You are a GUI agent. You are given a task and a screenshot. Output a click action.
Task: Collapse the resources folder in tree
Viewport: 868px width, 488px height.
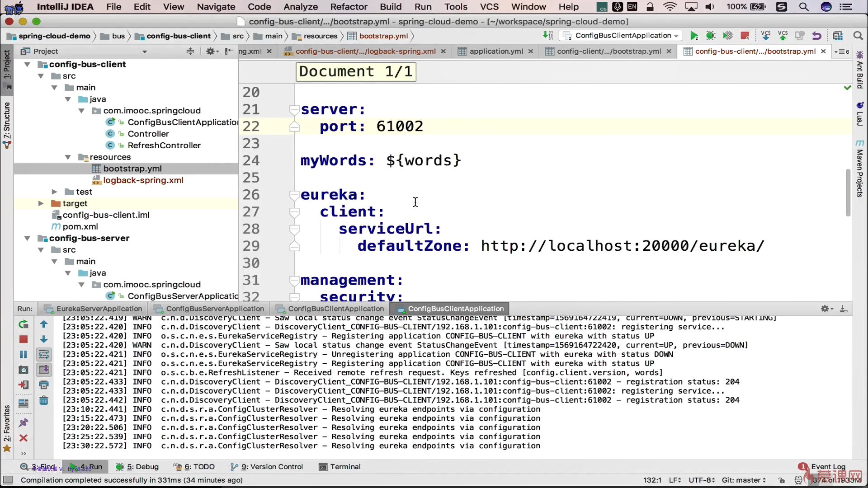click(x=68, y=157)
